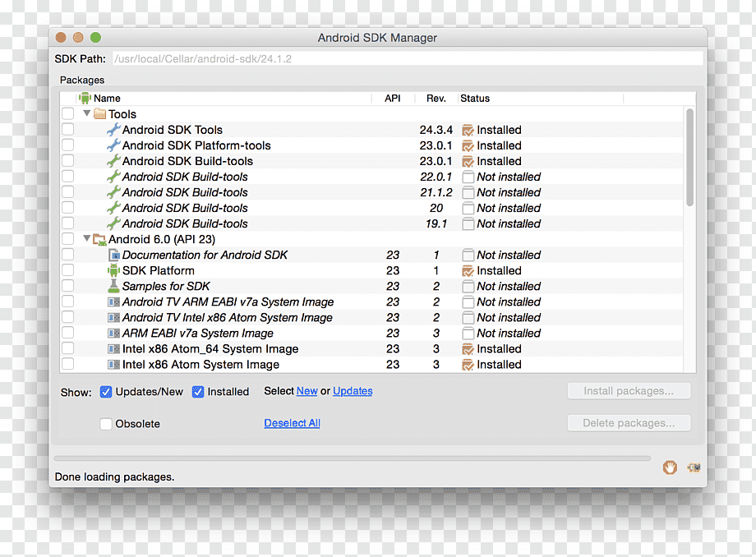Click the Done loading packages status text
The image size is (756, 557).
[x=115, y=476]
